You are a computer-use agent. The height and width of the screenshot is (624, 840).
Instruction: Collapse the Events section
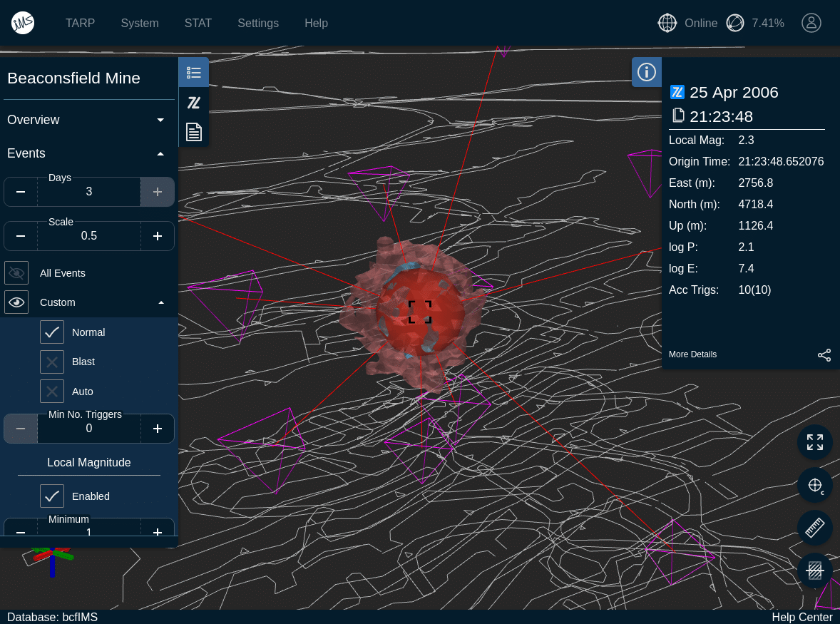point(160,153)
